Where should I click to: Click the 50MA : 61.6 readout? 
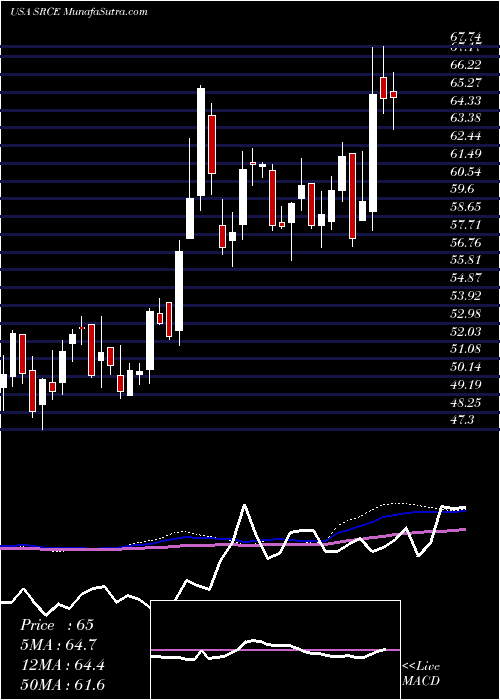(62, 685)
